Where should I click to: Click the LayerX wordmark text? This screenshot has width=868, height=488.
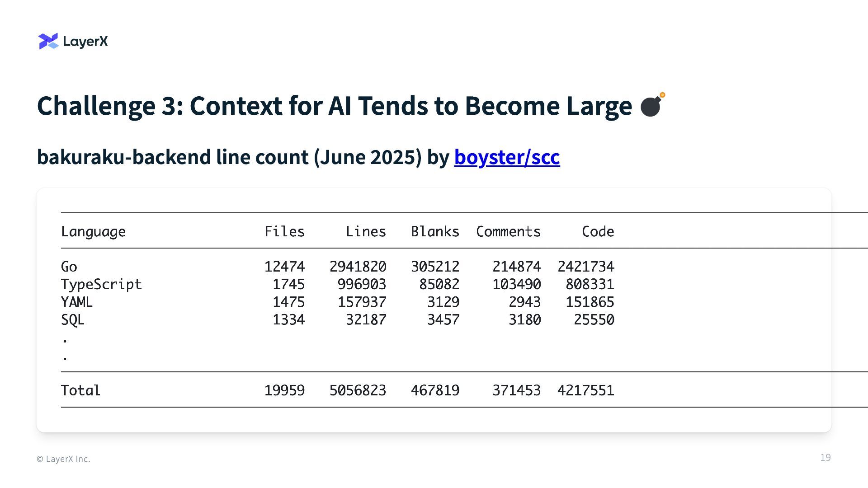pyautogui.click(x=85, y=42)
